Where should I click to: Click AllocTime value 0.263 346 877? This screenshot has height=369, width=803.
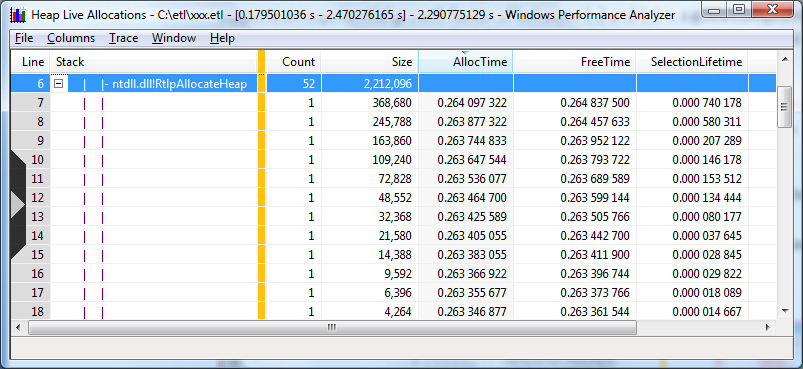(472, 311)
